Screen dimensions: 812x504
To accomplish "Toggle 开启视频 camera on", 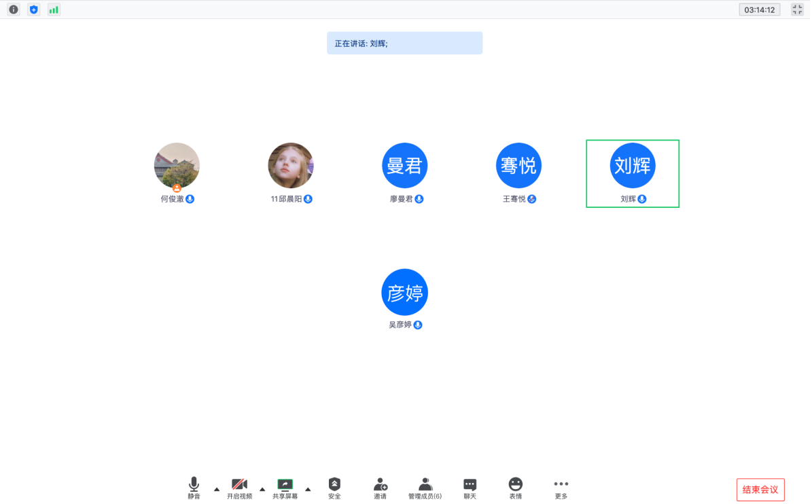I will (239, 488).
